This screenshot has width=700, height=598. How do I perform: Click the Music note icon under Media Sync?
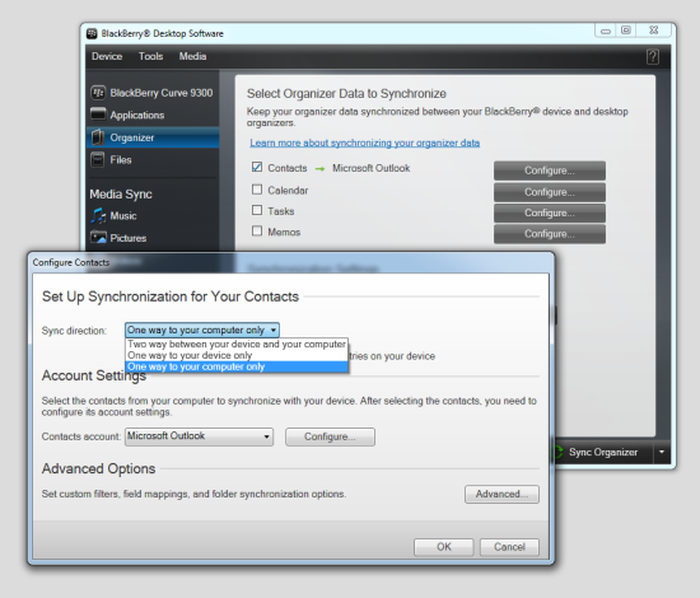tap(98, 216)
